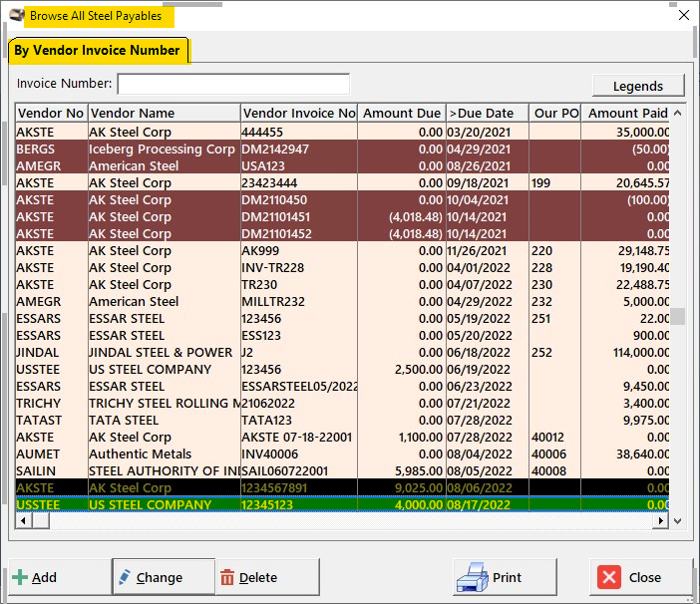Select invoice DM21101452 row
Viewport: 700px width, 604px height.
[x=342, y=234]
